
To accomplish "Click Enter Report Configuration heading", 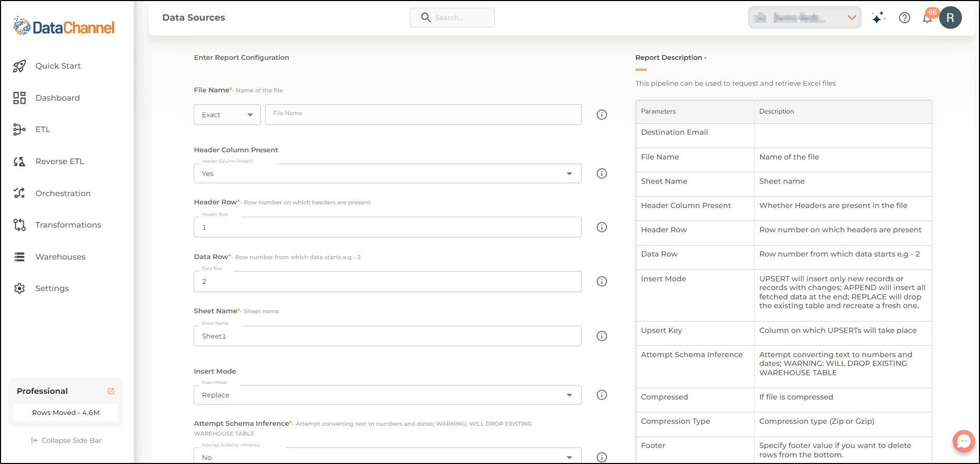I will point(241,58).
